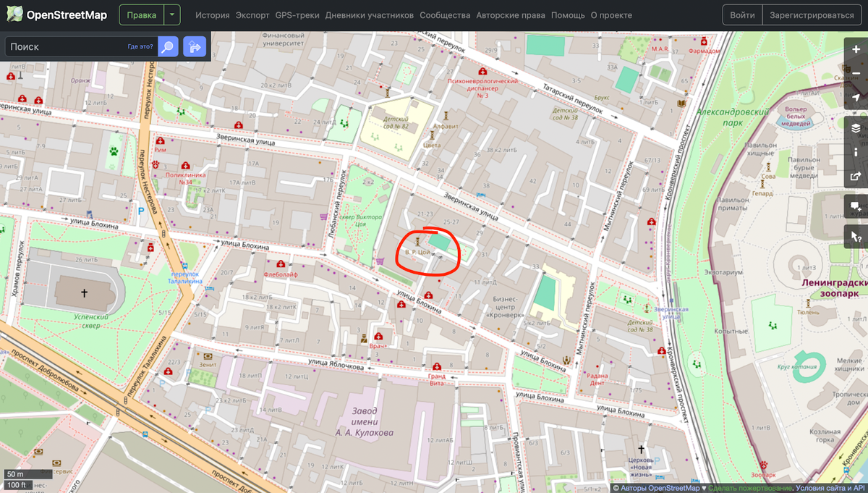Open the map key info panel
868x493 pixels.
point(856,151)
